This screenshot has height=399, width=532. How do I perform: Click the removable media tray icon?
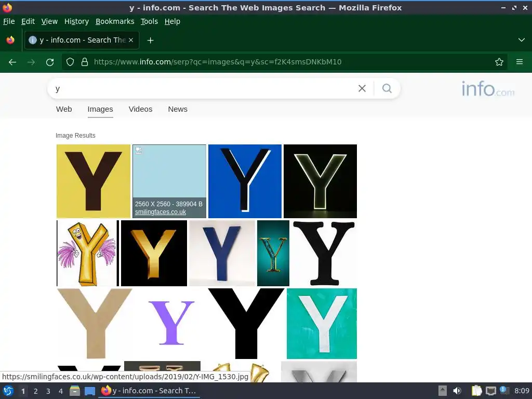point(443,391)
